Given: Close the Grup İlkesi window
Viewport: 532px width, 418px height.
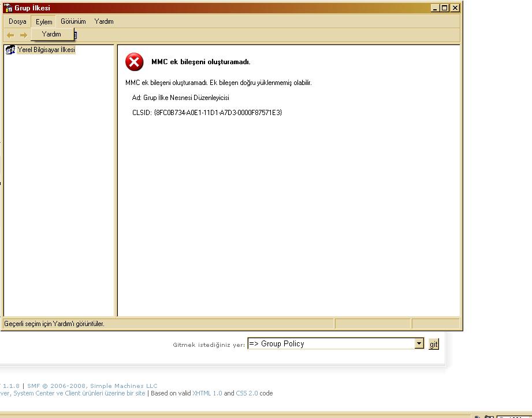Looking at the screenshot, I should pos(455,8).
